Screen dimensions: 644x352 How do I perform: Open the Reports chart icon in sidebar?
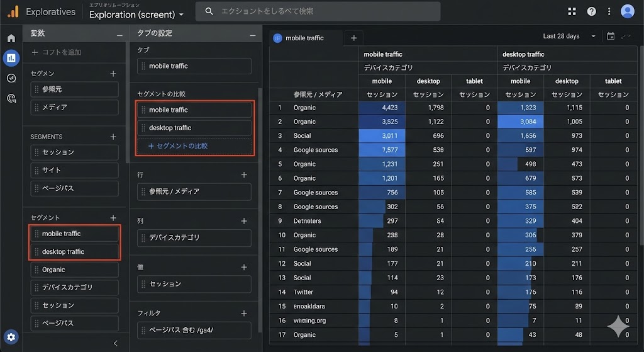pos(11,58)
